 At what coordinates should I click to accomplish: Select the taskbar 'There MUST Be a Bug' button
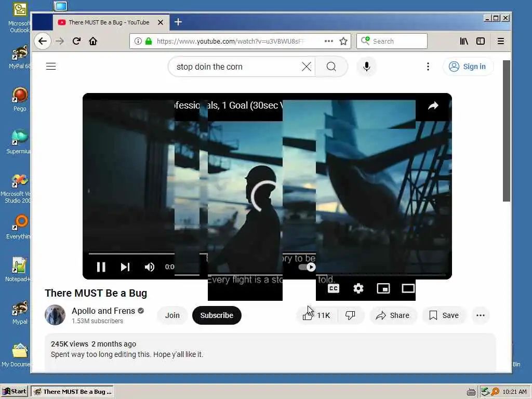72,392
